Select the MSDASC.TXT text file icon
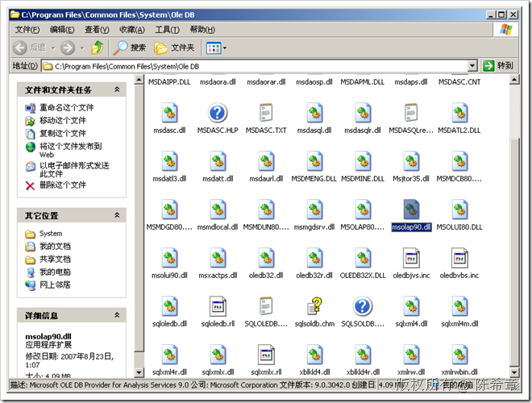 click(266, 113)
